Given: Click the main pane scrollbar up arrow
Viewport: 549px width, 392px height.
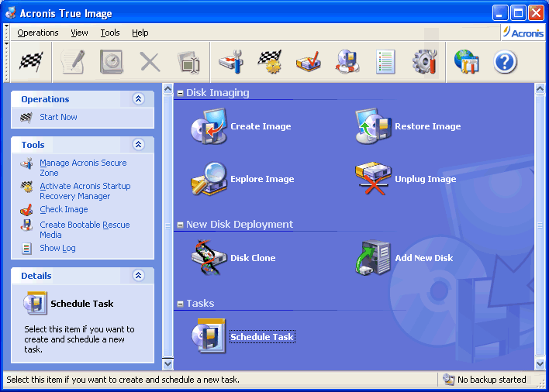Looking at the screenshot, I should tap(540, 89).
